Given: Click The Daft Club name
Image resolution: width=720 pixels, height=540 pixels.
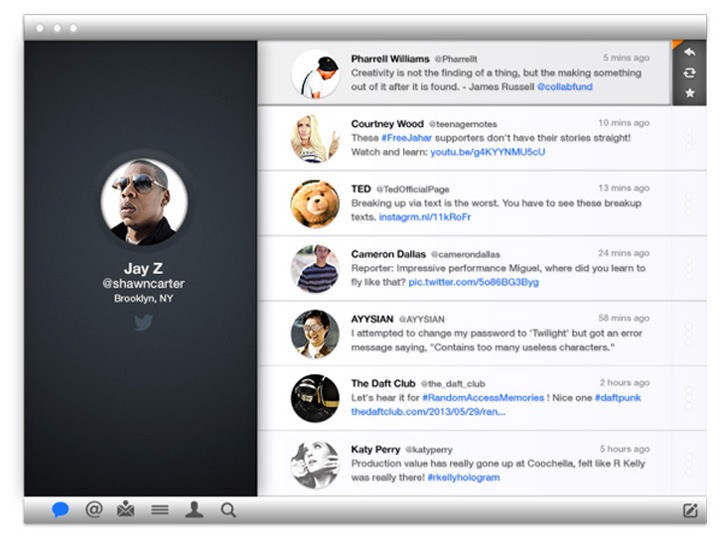Looking at the screenshot, I should pyautogui.click(x=383, y=383).
